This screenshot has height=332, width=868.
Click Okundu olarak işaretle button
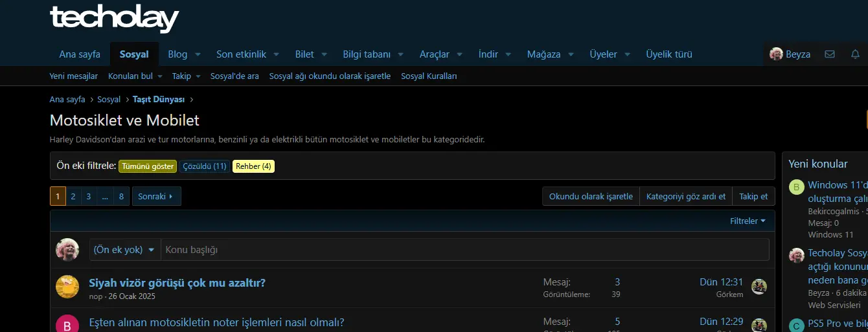pyautogui.click(x=591, y=196)
